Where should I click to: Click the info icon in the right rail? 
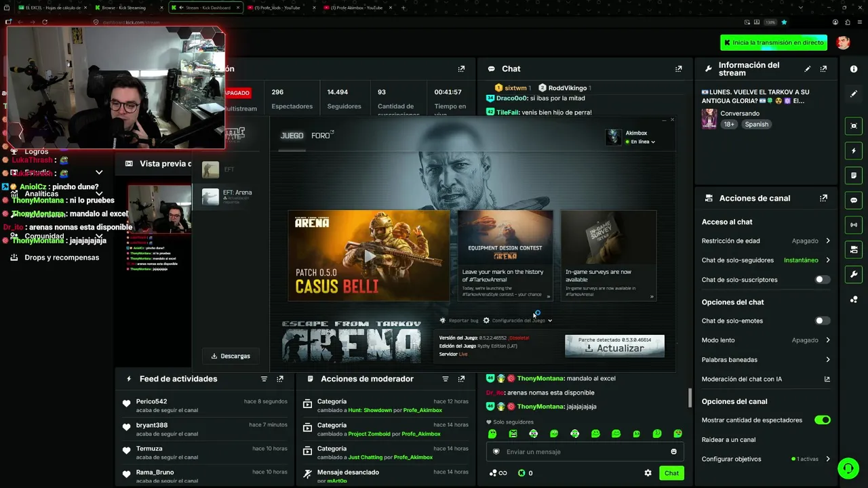tap(854, 69)
